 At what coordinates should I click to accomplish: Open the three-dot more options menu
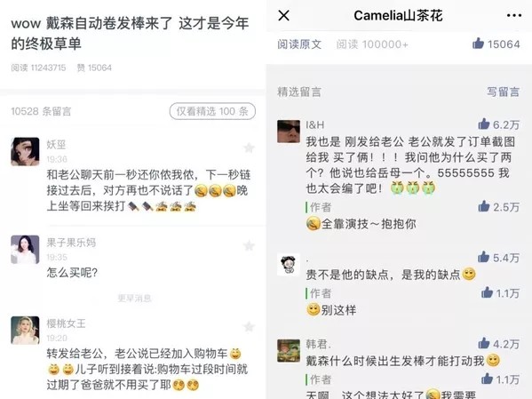[514, 15]
